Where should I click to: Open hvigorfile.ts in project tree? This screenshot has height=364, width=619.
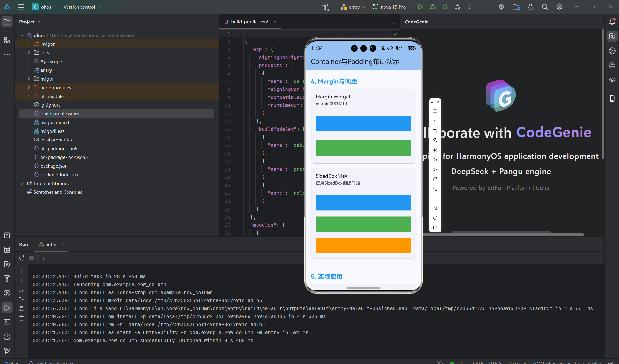click(x=52, y=131)
